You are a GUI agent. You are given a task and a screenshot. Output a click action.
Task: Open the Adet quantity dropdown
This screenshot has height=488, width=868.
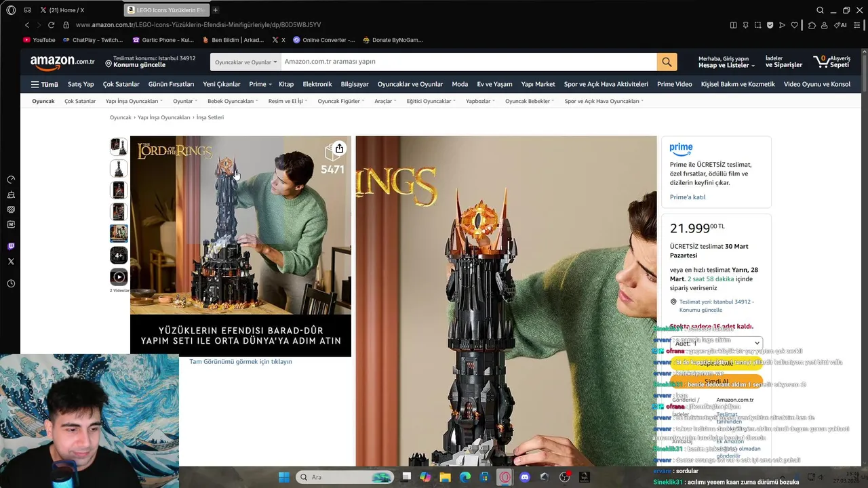[716, 343]
